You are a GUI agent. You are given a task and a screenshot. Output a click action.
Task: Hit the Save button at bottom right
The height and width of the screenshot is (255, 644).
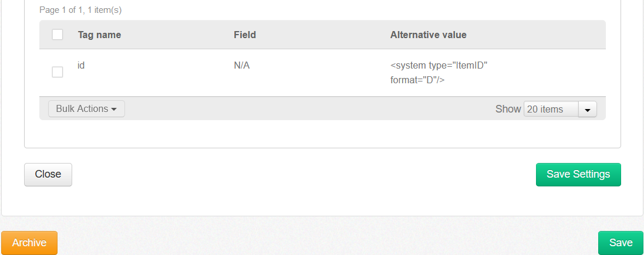point(621,243)
